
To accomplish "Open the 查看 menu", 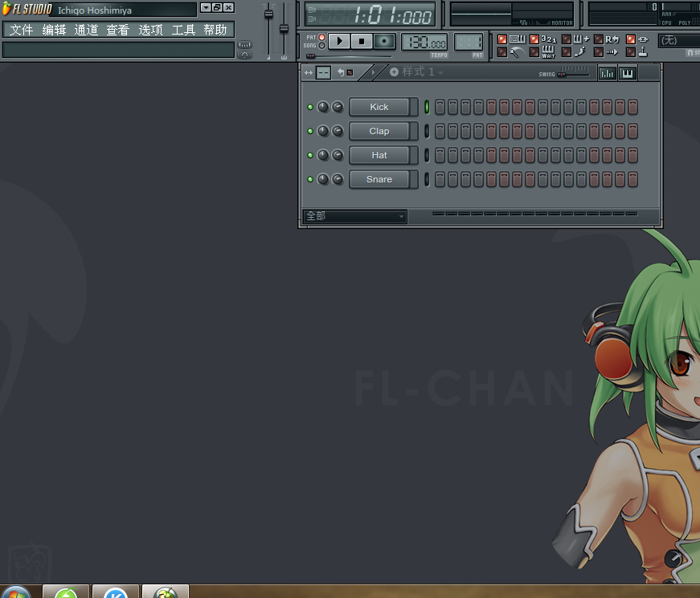I will point(118,30).
